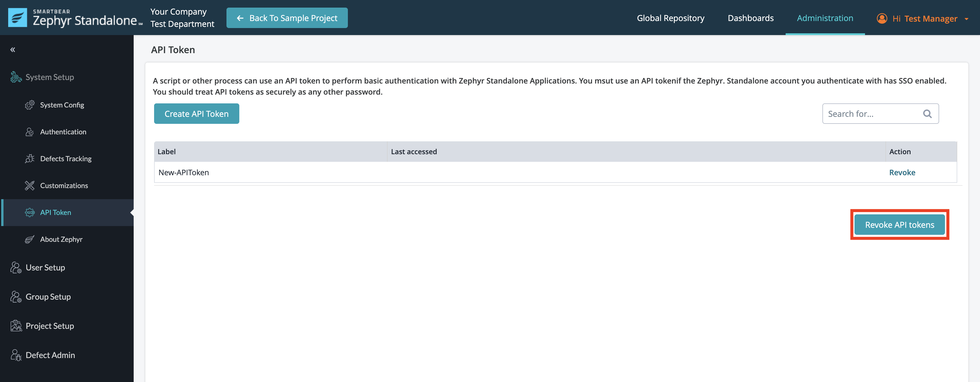Open the Global Repository tab
Image resolution: width=980 pixels, height=382 pixels.
670,18
